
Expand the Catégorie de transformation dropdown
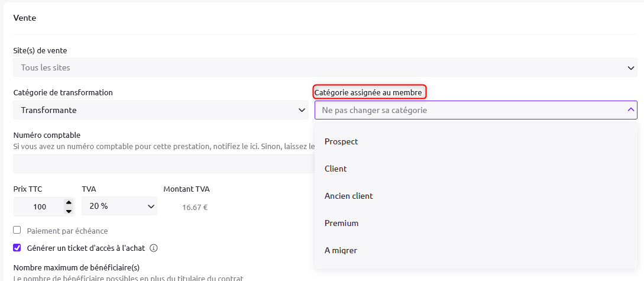(161, 110)
